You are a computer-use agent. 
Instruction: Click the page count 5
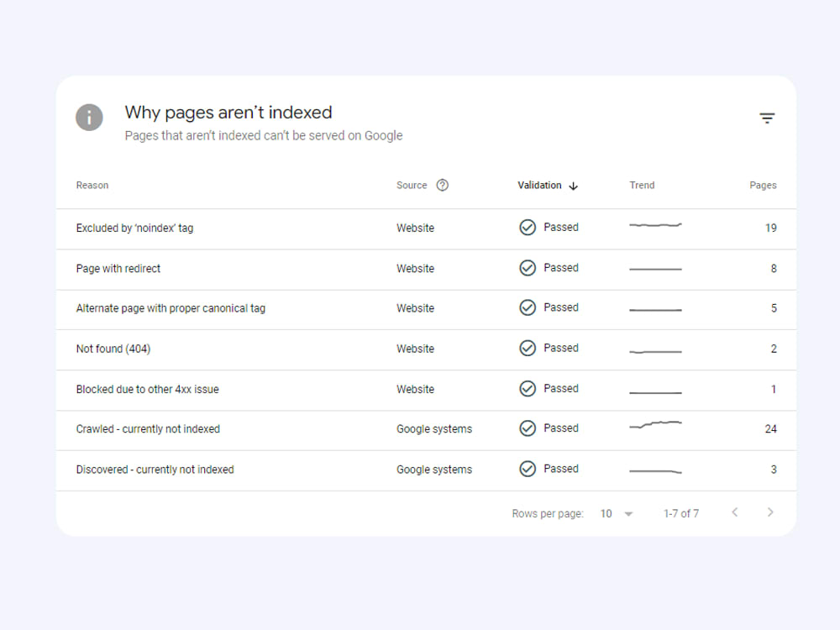click(774, 308)
